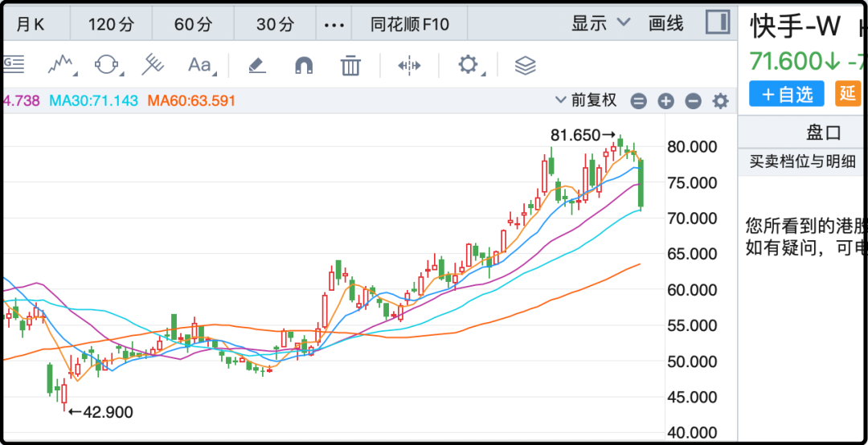Delete drawings with the trash icon
This screenshot has width=868, height=445.
click(350, 65)
